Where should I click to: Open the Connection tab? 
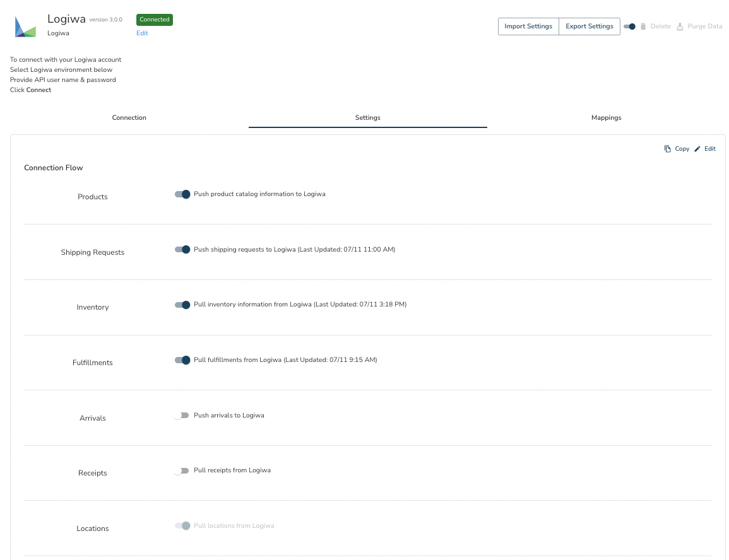[129, 117]
